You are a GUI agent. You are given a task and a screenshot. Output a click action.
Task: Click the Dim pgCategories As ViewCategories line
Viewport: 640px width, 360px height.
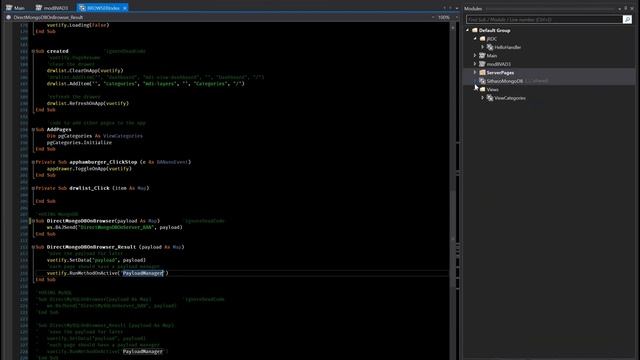pos(95,136)
